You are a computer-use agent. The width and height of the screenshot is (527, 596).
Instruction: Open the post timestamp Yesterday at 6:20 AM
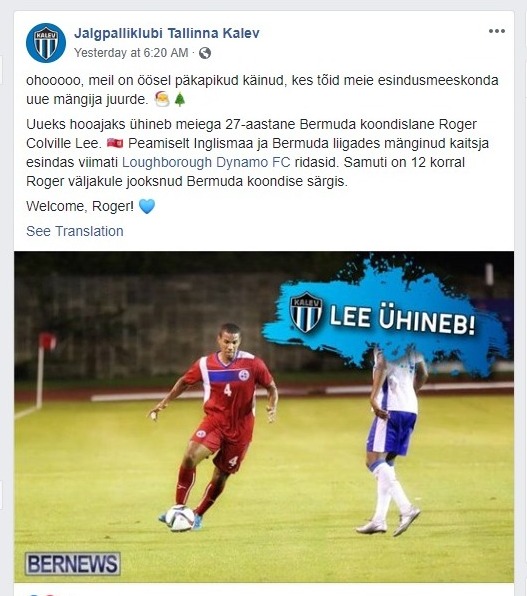point(131,52)
